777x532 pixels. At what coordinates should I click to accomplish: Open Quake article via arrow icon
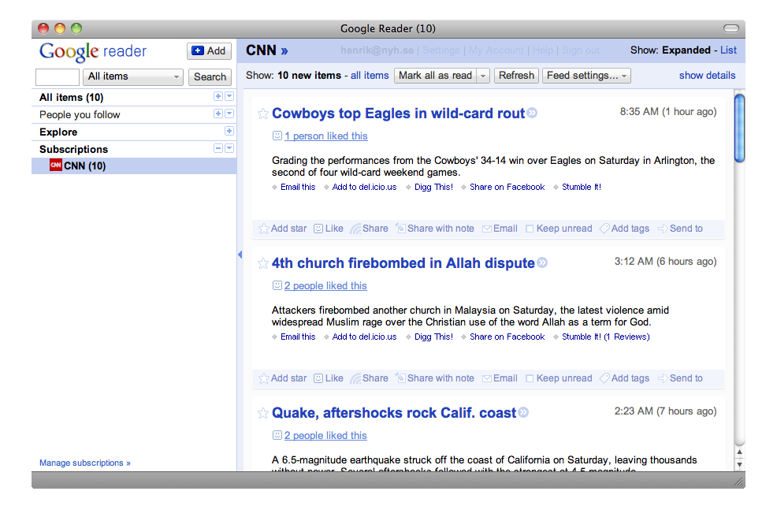click(524, 412)
